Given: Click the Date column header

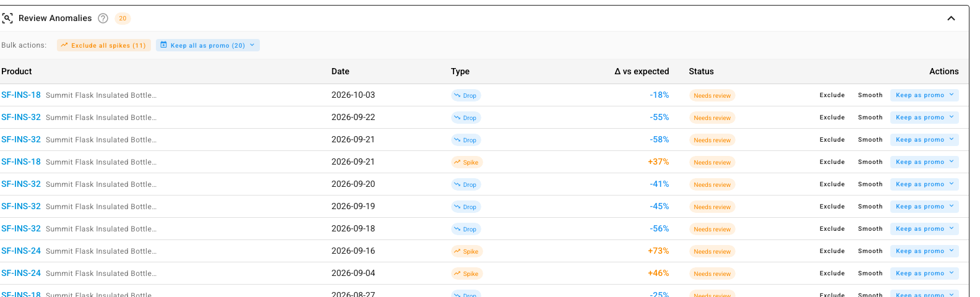Looking at the screenshot, I should point(340,71).
